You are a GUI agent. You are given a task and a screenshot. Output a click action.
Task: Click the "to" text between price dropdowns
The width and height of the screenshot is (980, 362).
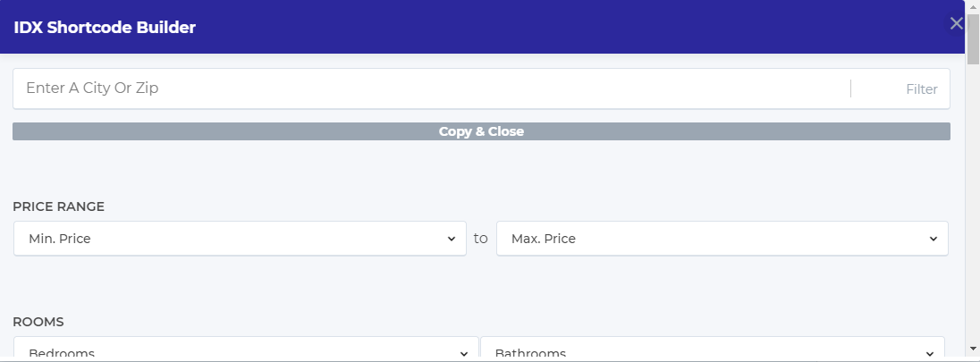pos(481,239)
